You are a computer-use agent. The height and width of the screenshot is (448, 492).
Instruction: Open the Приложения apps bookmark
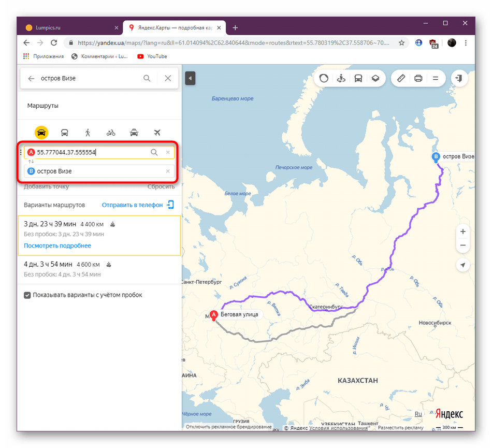pyautogui.click(x=44, y=56)
